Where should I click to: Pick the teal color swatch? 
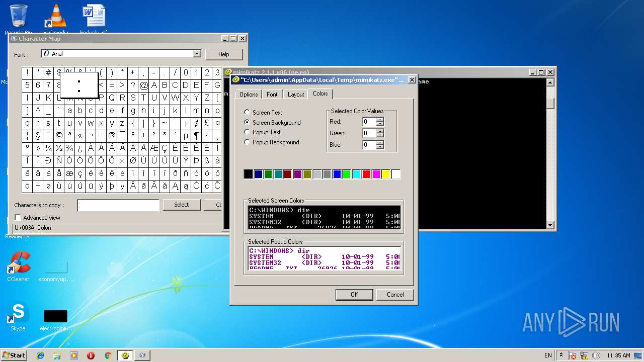click(x=278, y=174)
